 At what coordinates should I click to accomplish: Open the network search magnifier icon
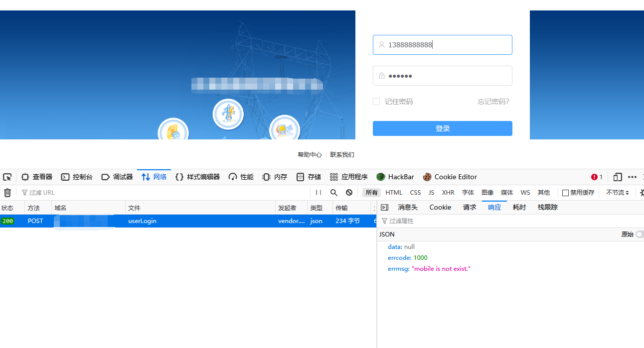pyautogui.click(x=334, y=193)
